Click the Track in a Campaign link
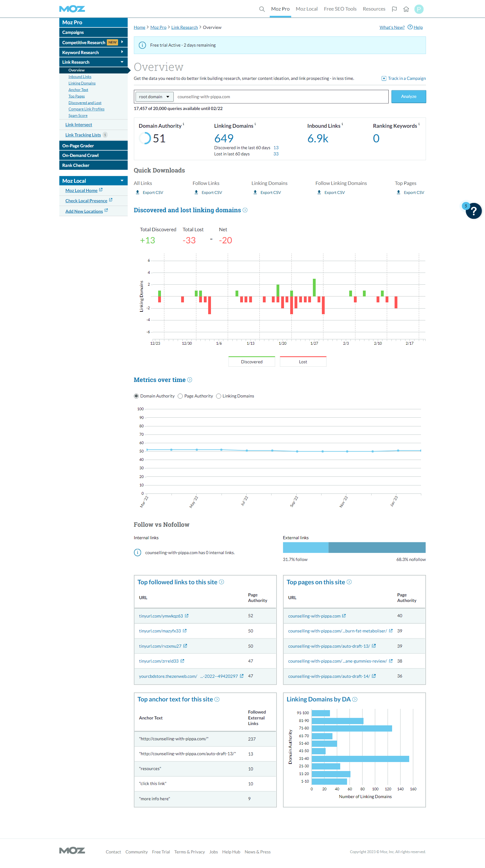Screen dimensions: 485x868 (404, 79)
